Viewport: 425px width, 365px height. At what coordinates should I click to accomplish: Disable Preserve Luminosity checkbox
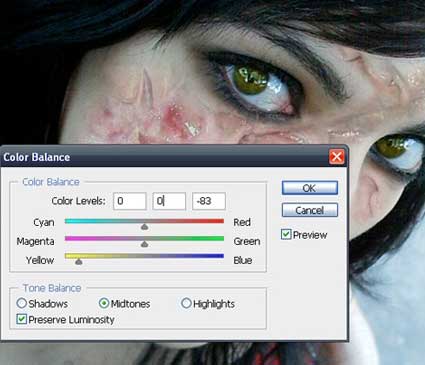[x=22, y=319]
